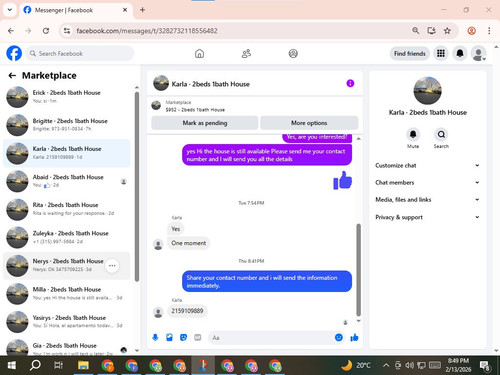
Task: Click the 2159109889 message bubble
Action: tap(187, 311)
